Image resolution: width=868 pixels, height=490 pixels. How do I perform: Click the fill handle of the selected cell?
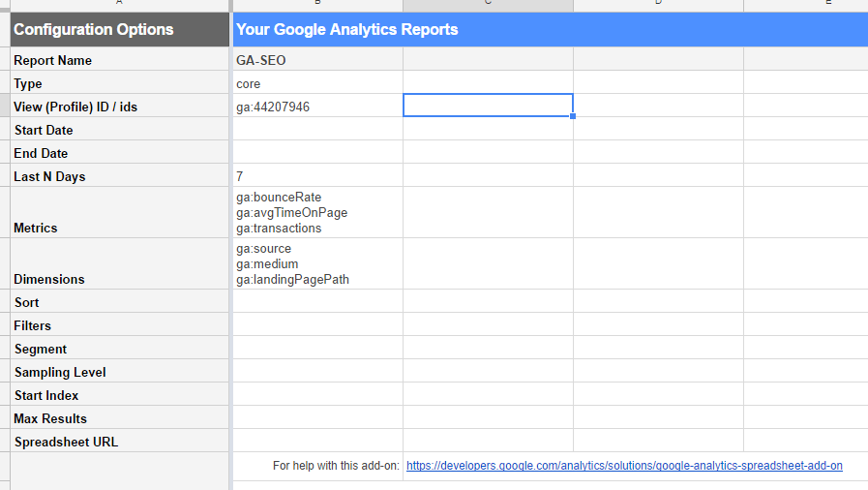click(573, 116)
